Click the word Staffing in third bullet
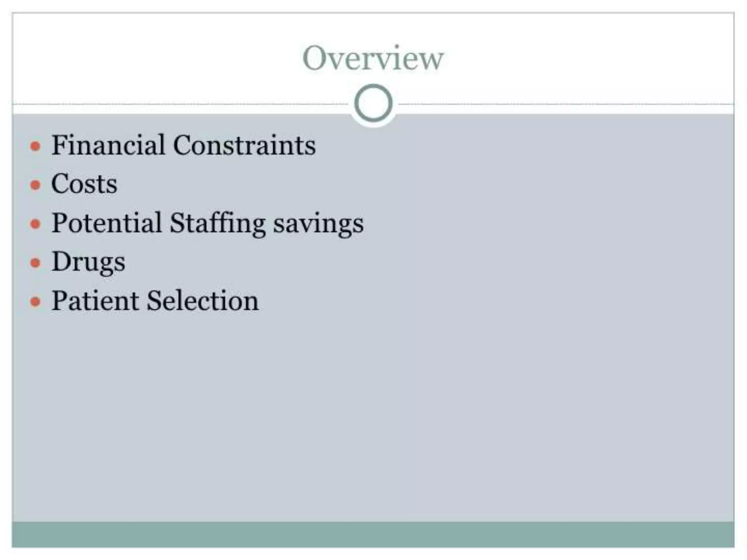 218,223
